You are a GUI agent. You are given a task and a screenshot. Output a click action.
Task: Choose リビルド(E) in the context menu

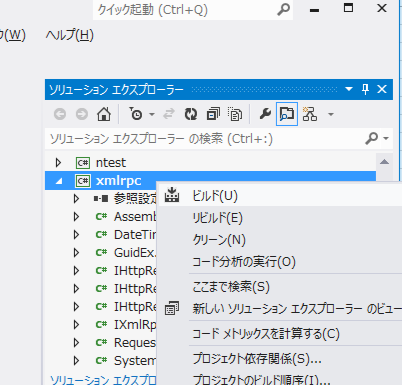(x=218, y=218)
